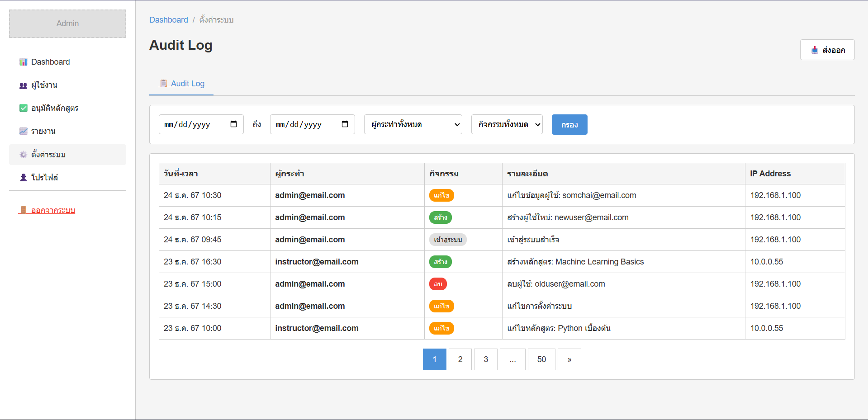Expand the ผู้กระทำทั้งหมด actor dropdown
Viewport: 868px width, 420px height.
(x=413, y=124)
